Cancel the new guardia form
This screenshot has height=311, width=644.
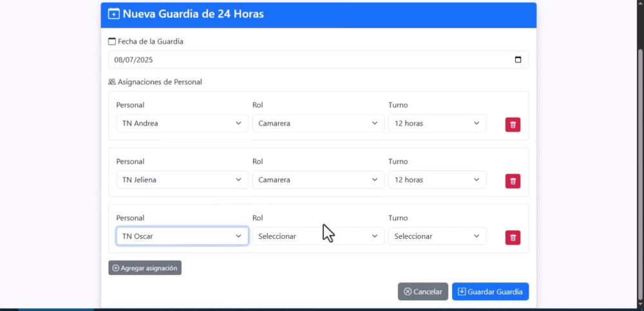click(x=422, y=292)
